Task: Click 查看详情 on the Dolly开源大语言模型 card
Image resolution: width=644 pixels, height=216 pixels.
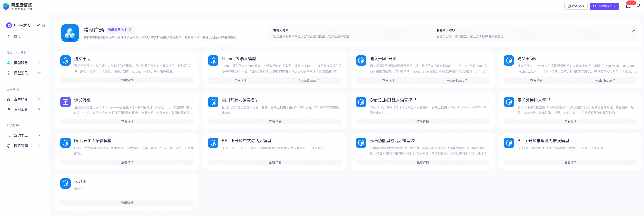Action: [x=127, y=162]
